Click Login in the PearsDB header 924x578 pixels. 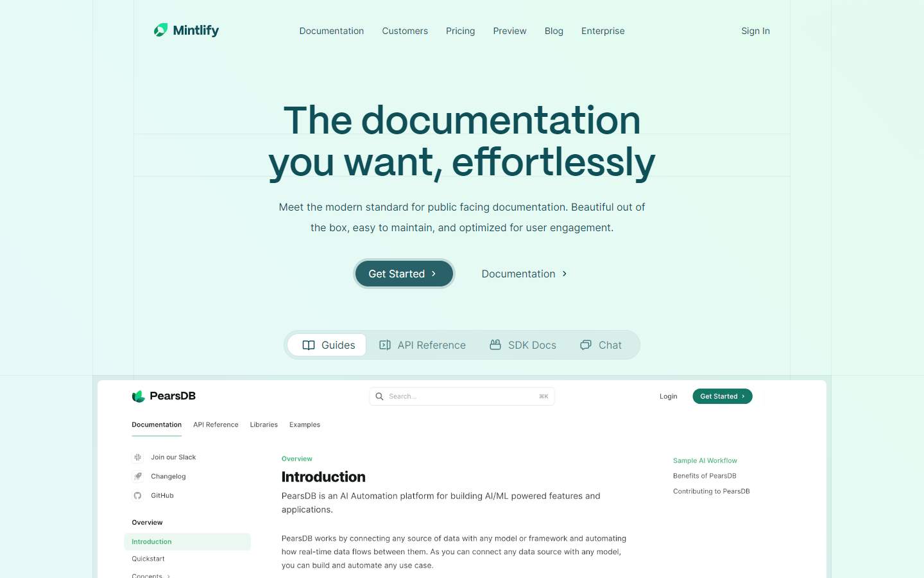[x=669, y=396]
